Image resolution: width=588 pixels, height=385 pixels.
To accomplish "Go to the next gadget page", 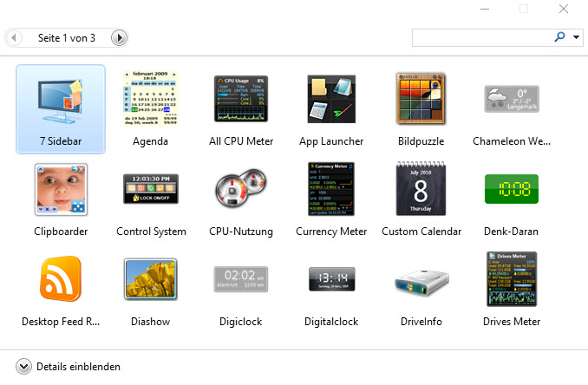I will 120,38.
